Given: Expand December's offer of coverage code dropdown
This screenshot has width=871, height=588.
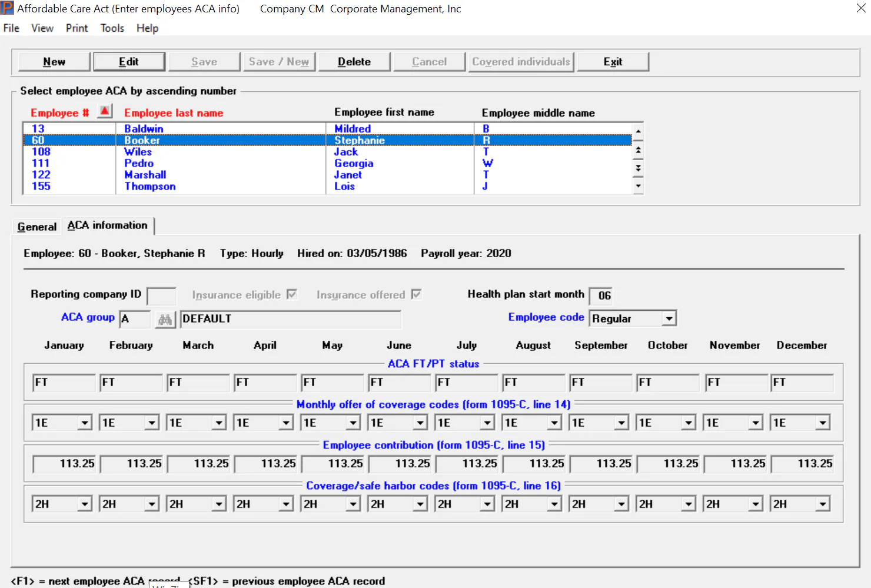Looking at the screenshot, I should [x=823, y=423].
